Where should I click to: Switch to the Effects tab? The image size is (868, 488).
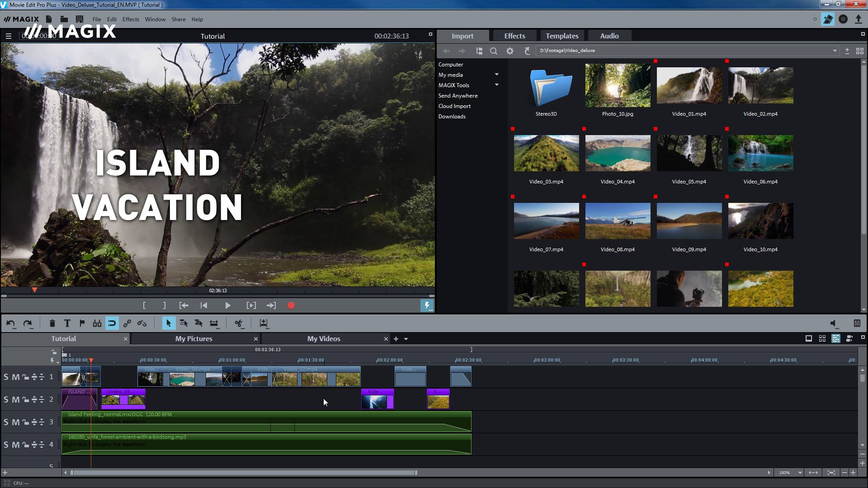click(514, 36)
